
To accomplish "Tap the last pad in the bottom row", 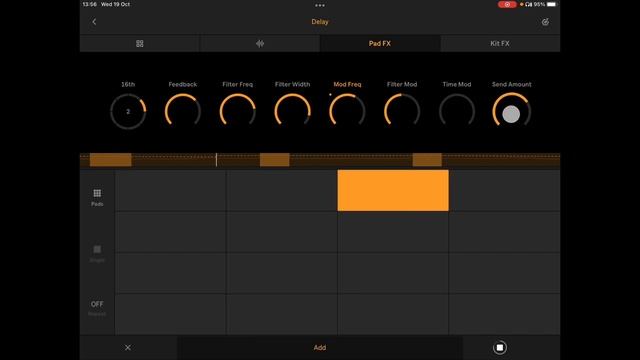I will [x=504, y=314].
